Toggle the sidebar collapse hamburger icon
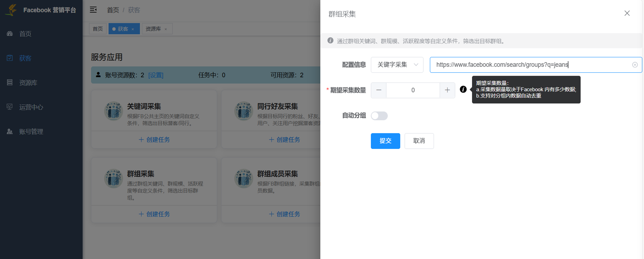 [93, 10]
